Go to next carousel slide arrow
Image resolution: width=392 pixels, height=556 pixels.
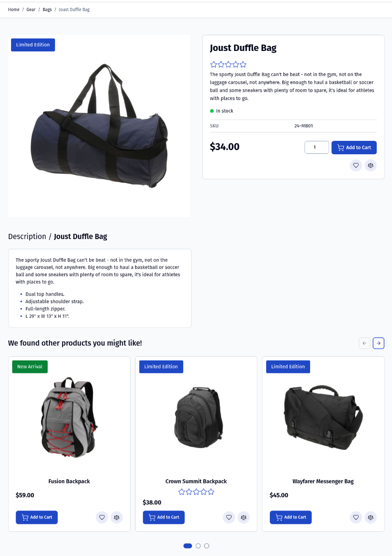tap(379, 343)
